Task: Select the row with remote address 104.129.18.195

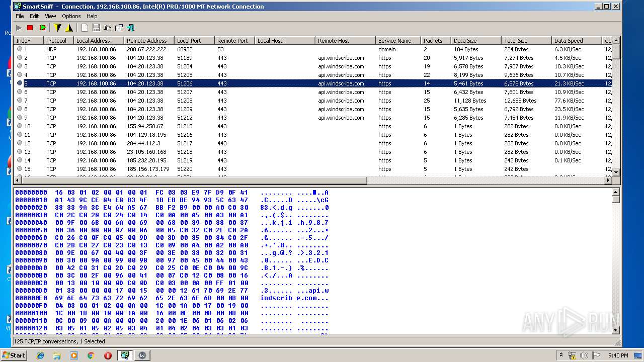Action: [313, 135]
